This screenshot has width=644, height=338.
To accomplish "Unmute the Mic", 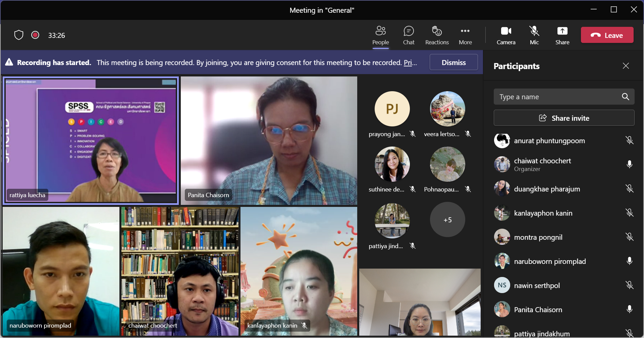I will pos(534,35).
